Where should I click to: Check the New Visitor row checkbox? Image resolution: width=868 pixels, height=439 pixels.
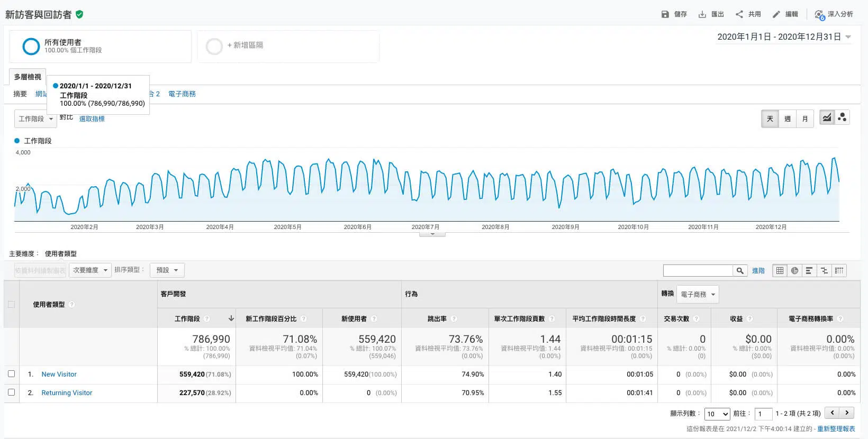coord(11,374)
